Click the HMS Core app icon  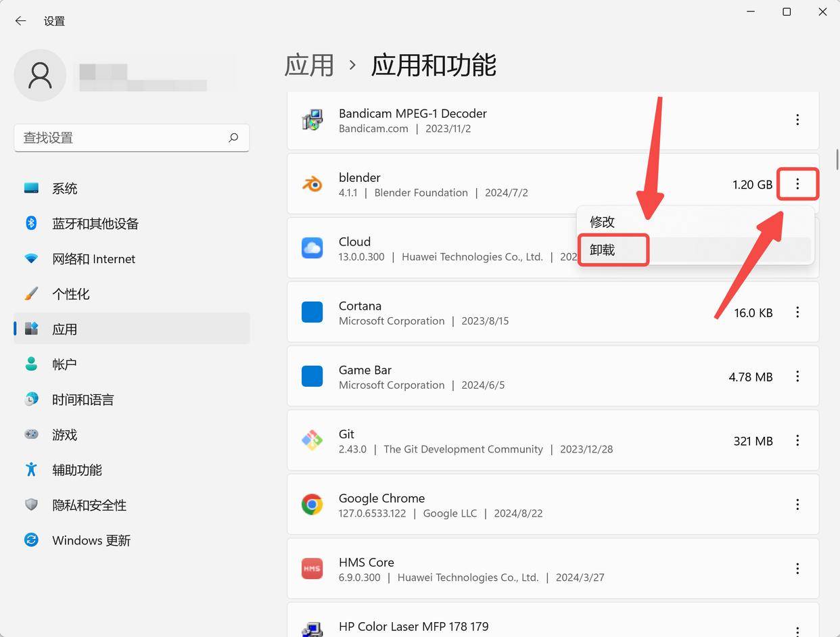click(312, 569)
